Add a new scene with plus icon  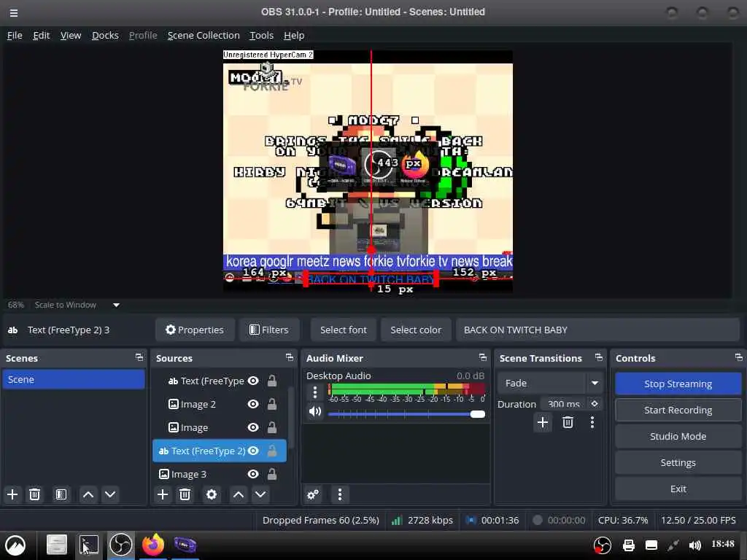pyautogui.click(x=12, y=494)
